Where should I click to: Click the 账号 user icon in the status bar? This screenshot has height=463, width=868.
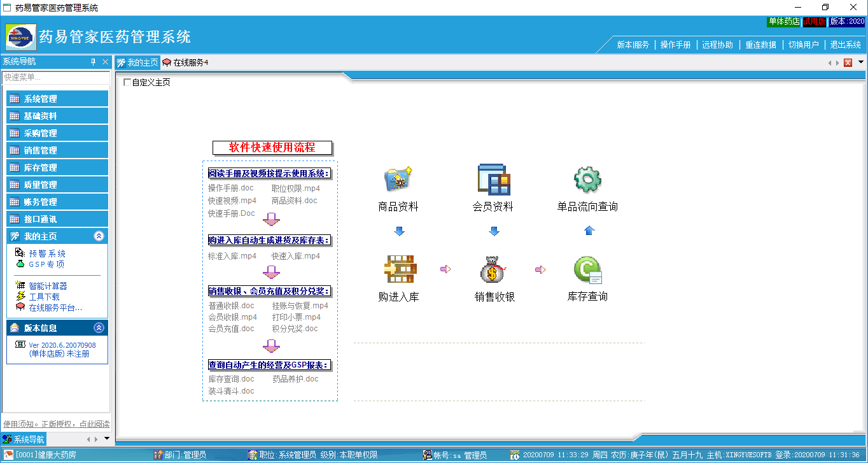click(x=428, y=455)
